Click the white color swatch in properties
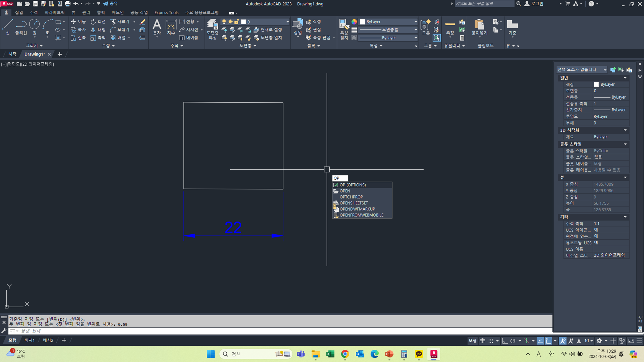Viewport: 644px width, 362px height. (x=596, y=84)
